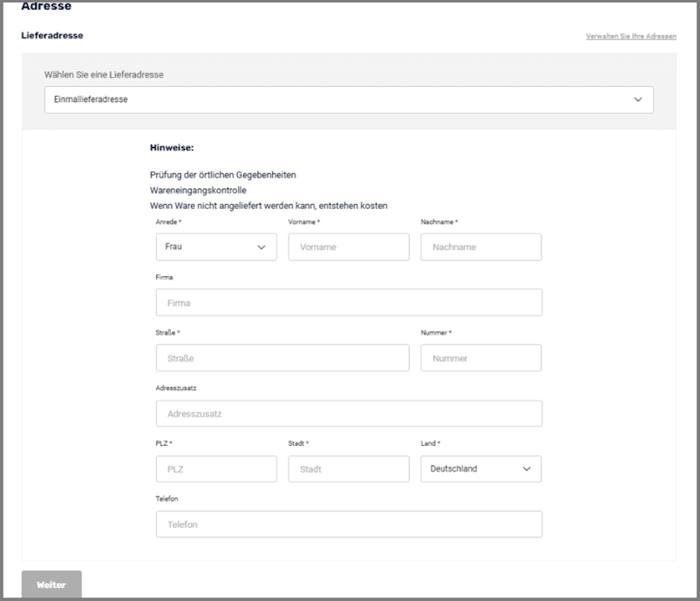Click the chevron arrow in the Einmallieferadresse selector
This screenshot has width=700, height=601.
(637, 100)
